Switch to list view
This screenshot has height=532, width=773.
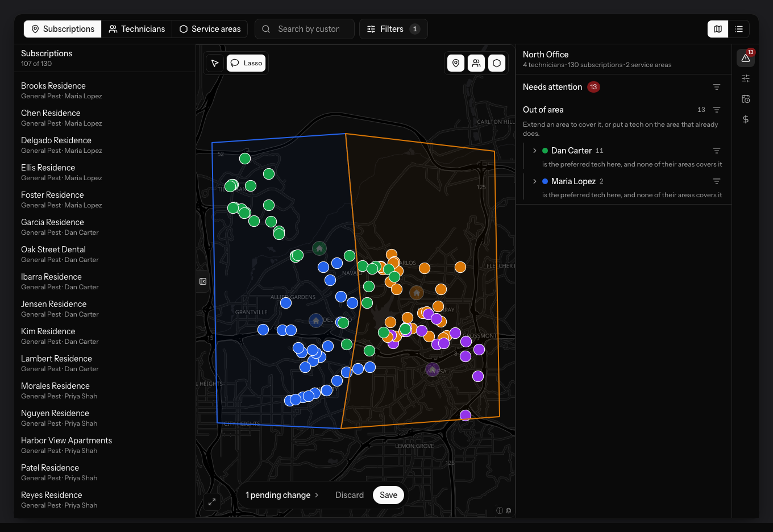[x=739, y=29]
